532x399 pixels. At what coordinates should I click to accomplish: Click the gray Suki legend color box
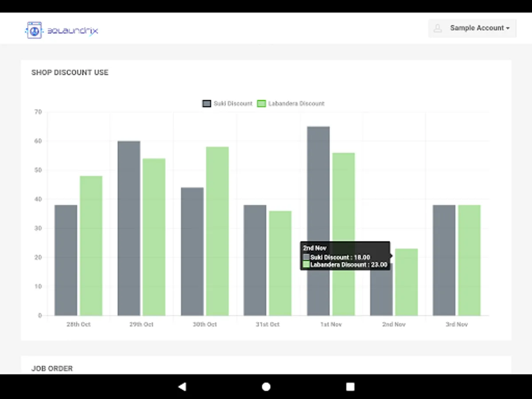click(207, 103)
